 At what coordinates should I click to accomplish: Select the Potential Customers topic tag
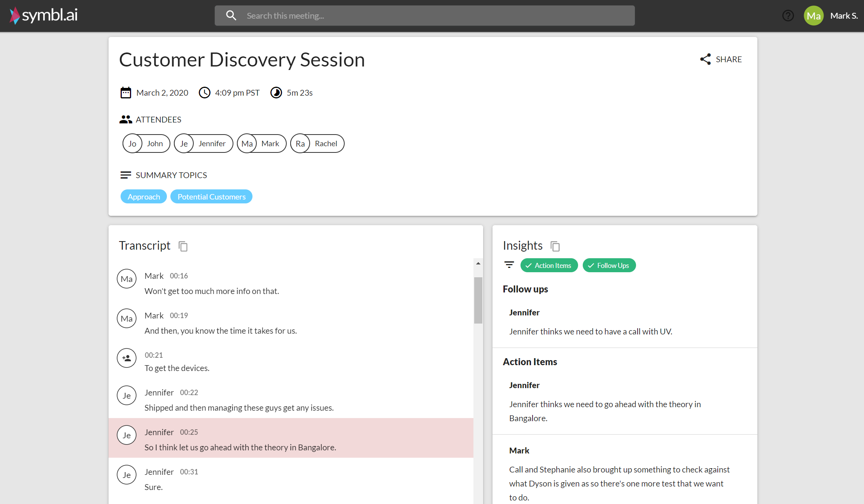point(211,196)
